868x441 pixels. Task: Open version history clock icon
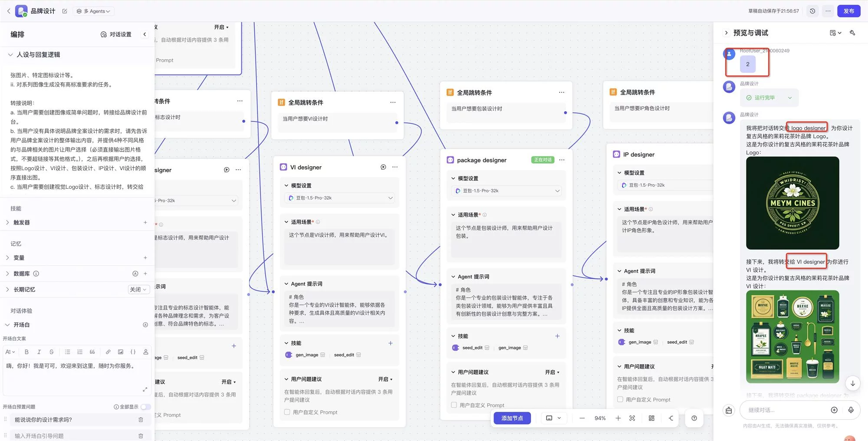[x=812, y=11]
